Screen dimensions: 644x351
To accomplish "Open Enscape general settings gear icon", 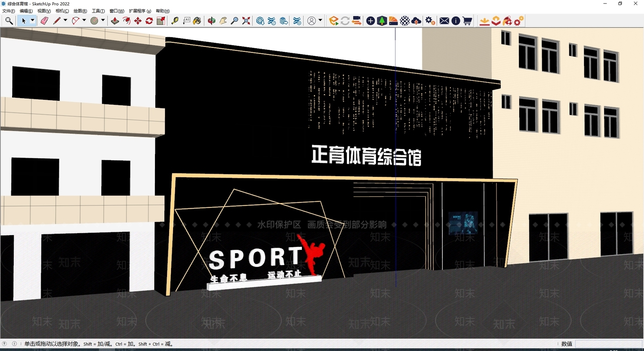I will (430, 21).
